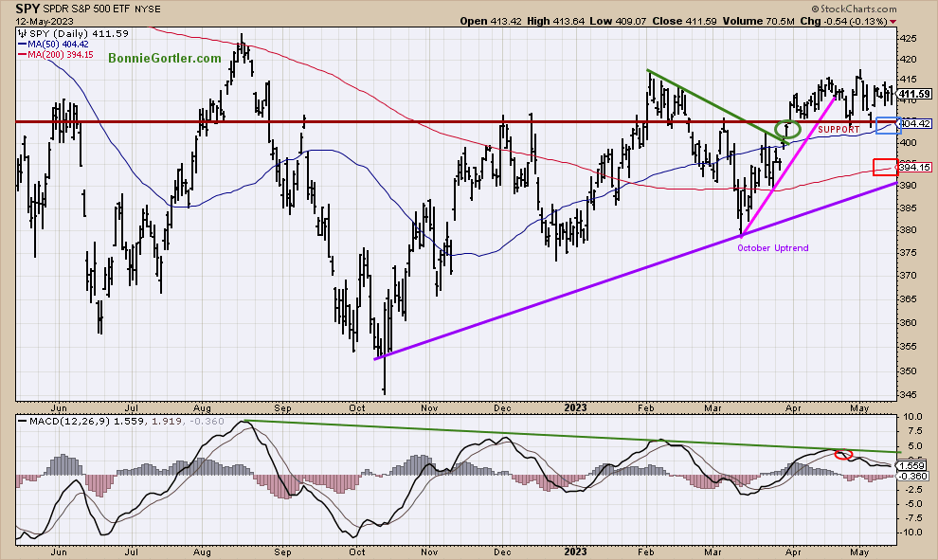Select Mar on the MACD panel time axis
This screenshot has height=560, width=938.
click(x=713, y=551)
